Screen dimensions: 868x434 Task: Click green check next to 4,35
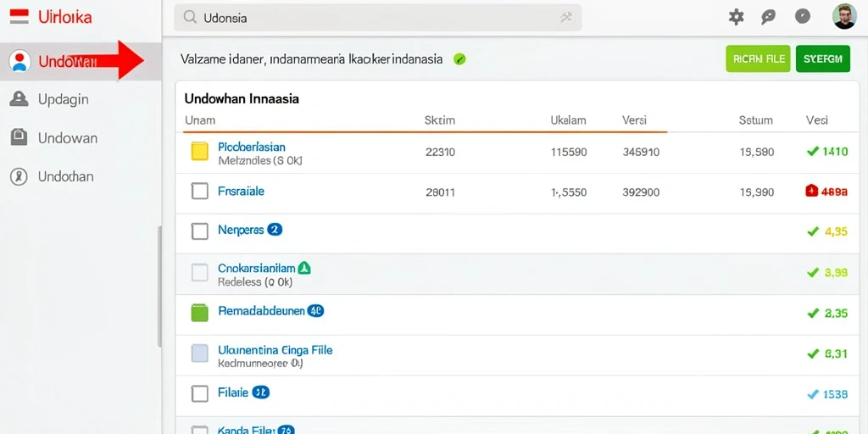813,232
